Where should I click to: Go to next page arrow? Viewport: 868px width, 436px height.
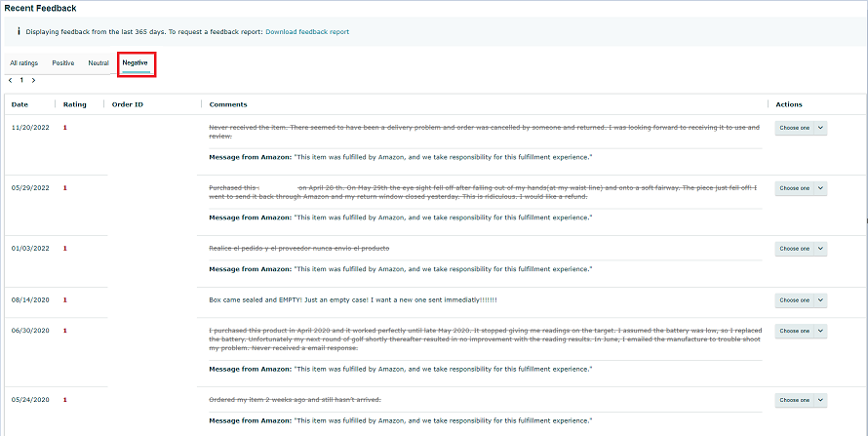(x=34, y=81)
